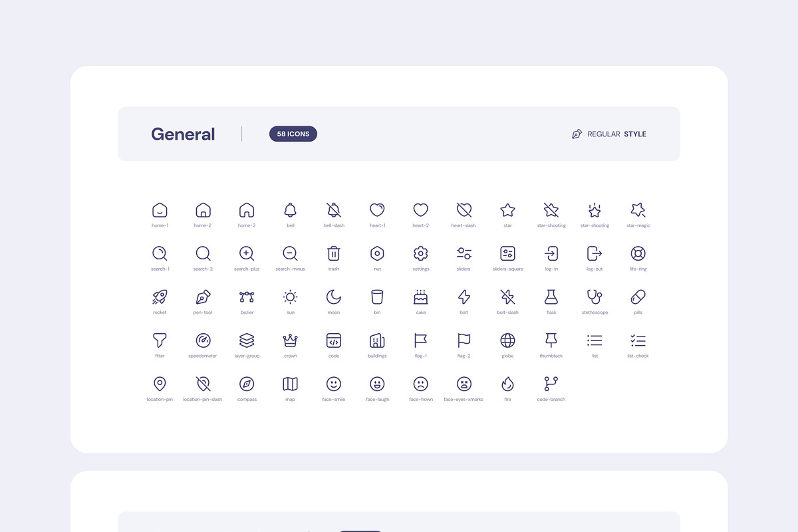Screen dimensions: 798x532
Task: Click the pen nib icon beside REGULAR STYLE
Action: pos(577,134)
